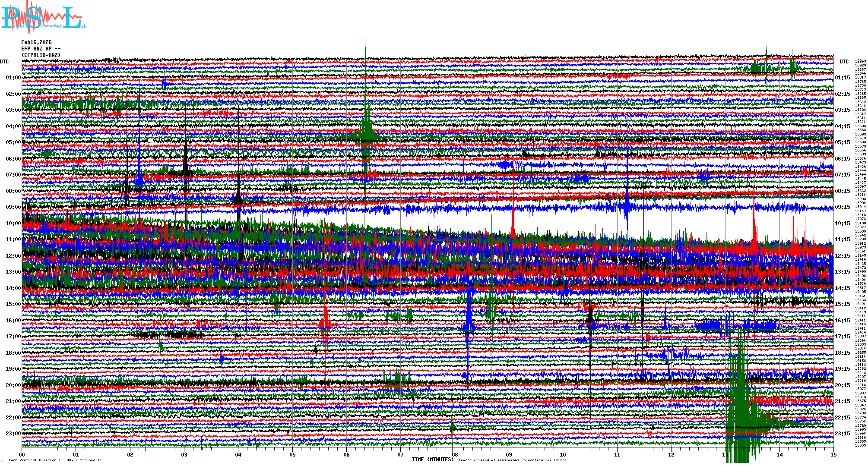The image size is (868, 466).
Task: Click the EFP HNZ HP channel label
Action: tap(41, 49)
